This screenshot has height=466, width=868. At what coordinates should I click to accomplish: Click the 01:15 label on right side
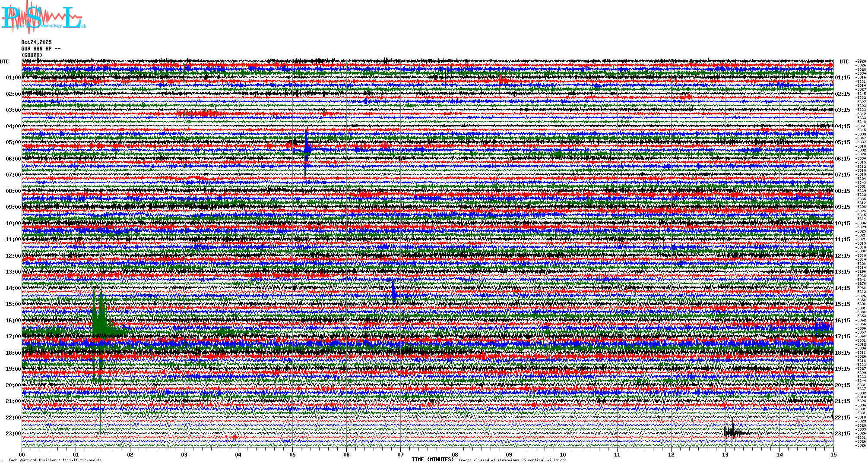[842, 78]
